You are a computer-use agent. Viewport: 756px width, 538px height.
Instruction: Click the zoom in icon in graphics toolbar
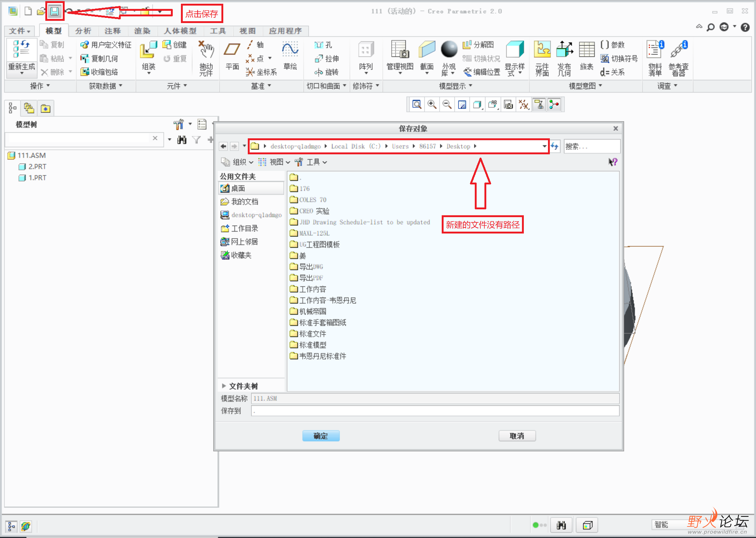click(x=432, y=104)
